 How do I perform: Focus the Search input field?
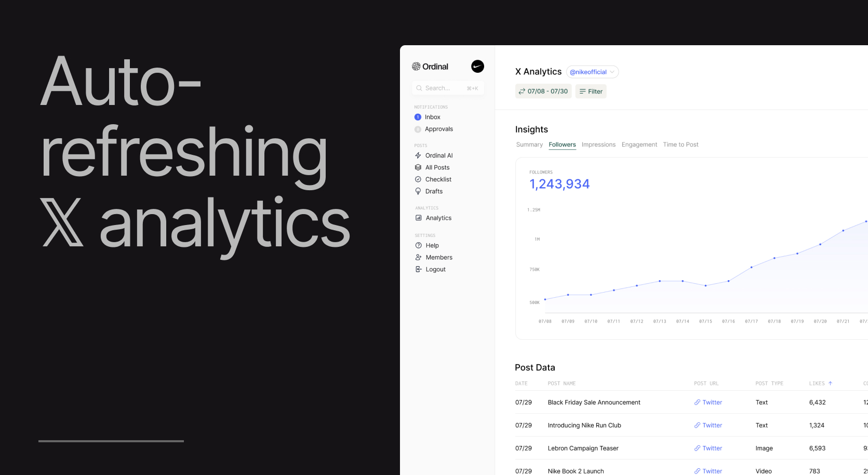pyautogui.click(x=448, y=88)
